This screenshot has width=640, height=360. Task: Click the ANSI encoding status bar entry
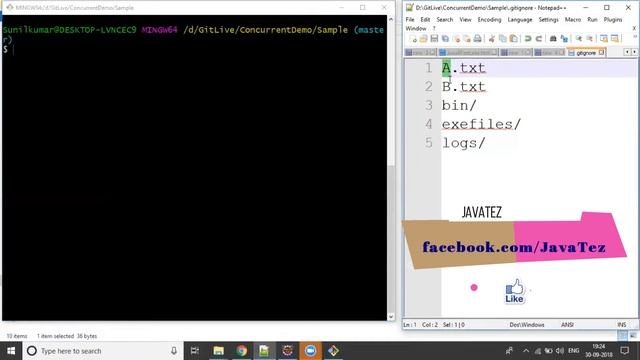(567, 325)
